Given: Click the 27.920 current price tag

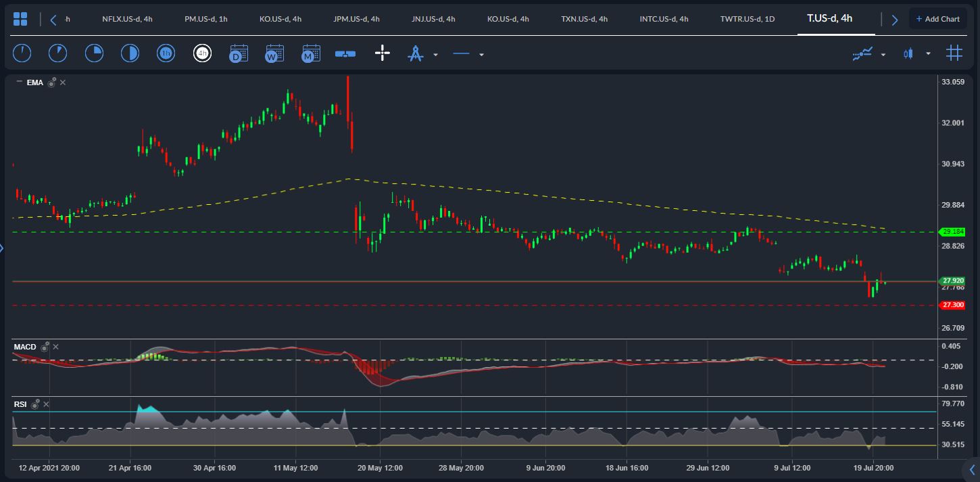Looking at the screenshot, I should click(x=952, y=281).
